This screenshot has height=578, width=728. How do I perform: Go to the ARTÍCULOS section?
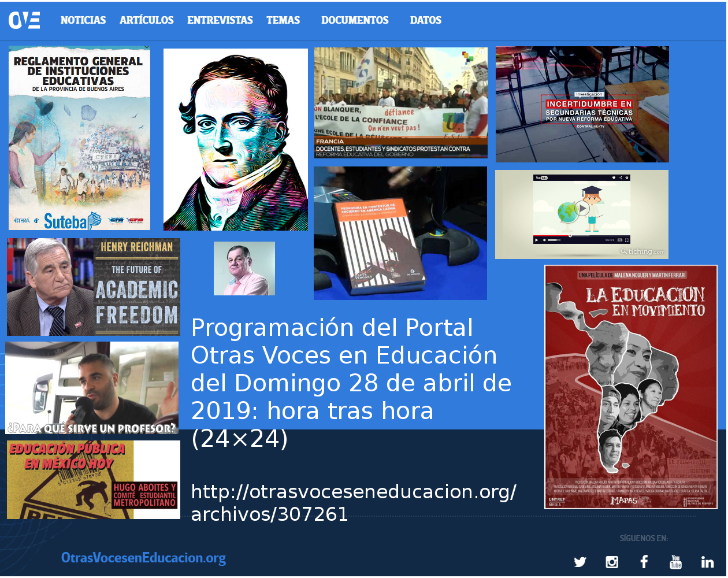[x=147, y=20]
